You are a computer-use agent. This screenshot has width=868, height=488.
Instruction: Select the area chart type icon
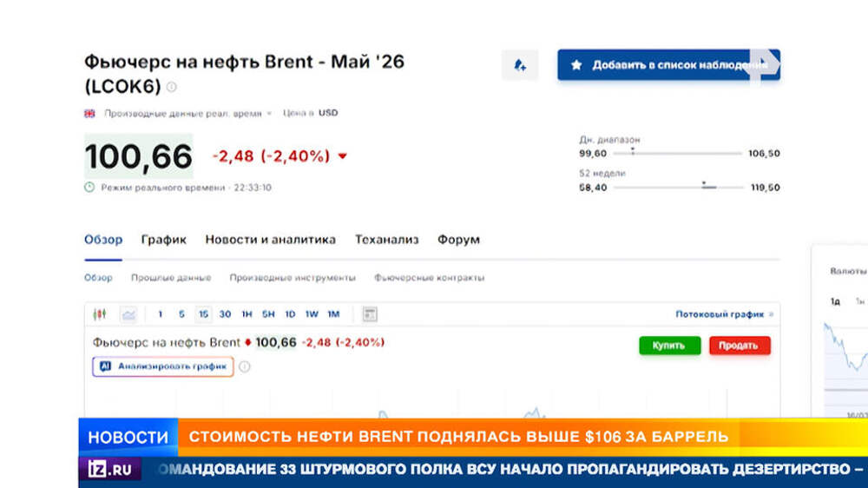click(128, 313)
